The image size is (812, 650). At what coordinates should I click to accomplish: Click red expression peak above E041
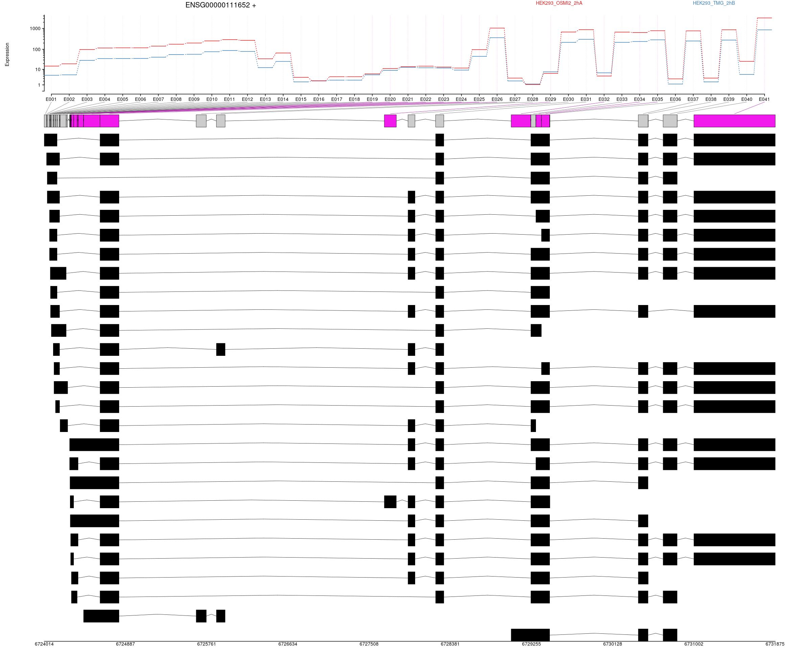click(x=764, y=18)
